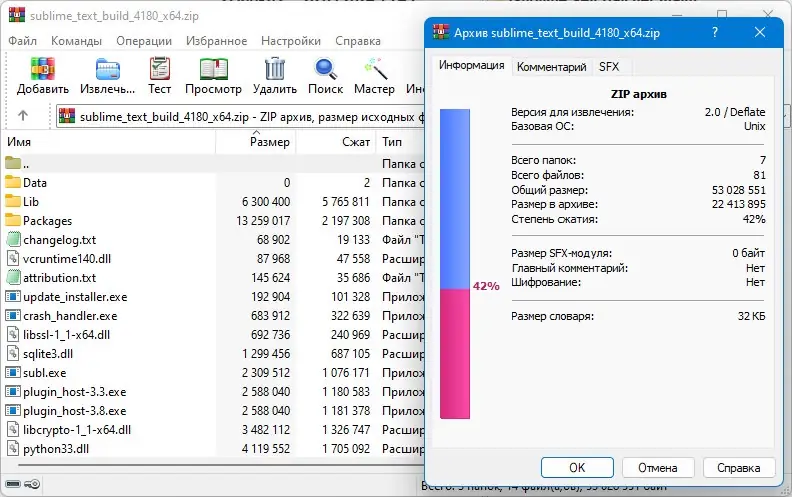Click the parent folder '..' icon
792x497 pixels.
coord(13,163)
